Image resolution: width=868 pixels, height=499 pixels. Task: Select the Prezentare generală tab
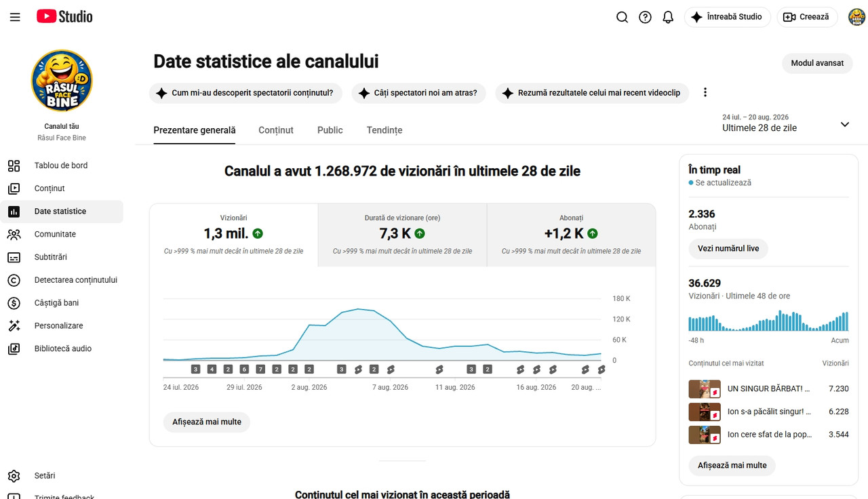click(x=195, y=130)
